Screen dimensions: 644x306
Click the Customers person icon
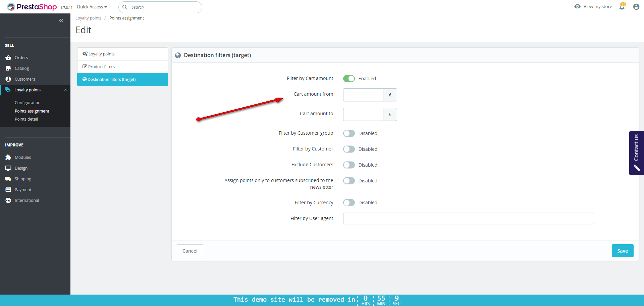(x=8, y=79)
